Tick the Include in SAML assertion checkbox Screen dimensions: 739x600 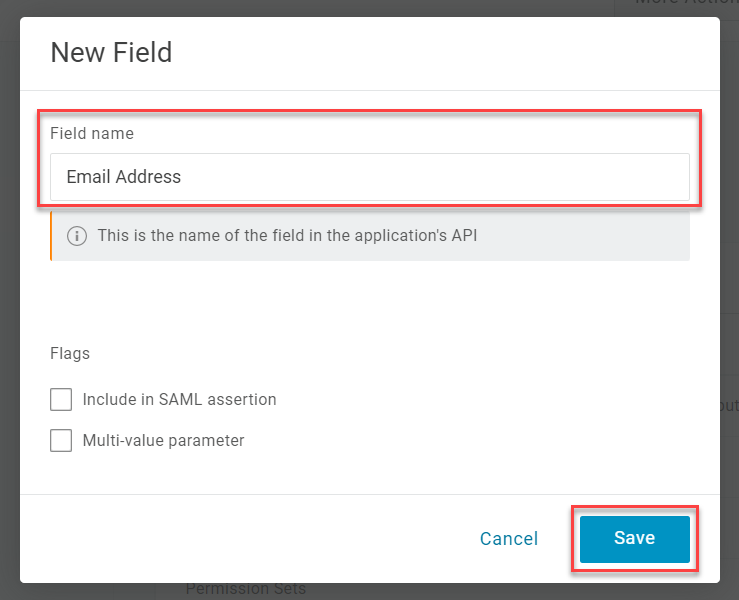tap(61, 400)
